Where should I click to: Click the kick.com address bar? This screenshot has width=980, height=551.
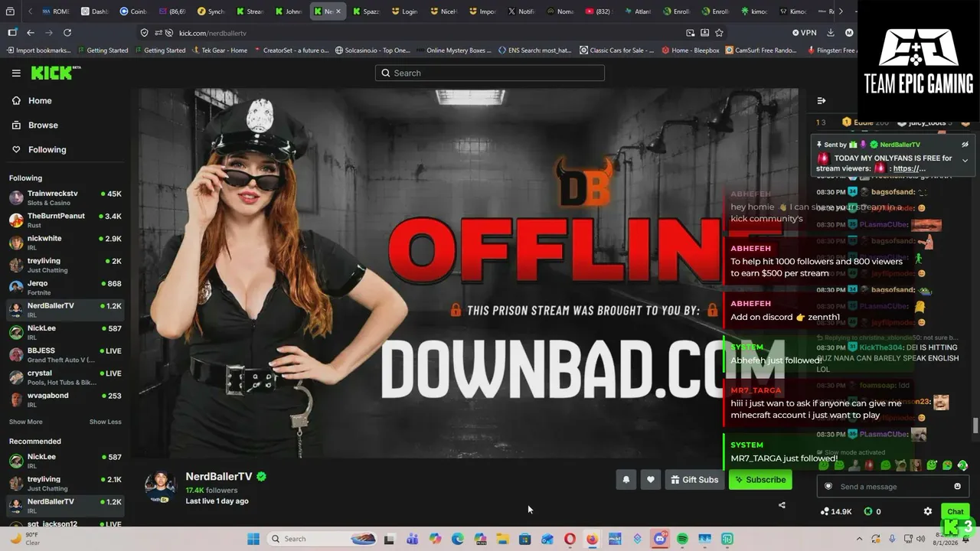click(413, 33)
